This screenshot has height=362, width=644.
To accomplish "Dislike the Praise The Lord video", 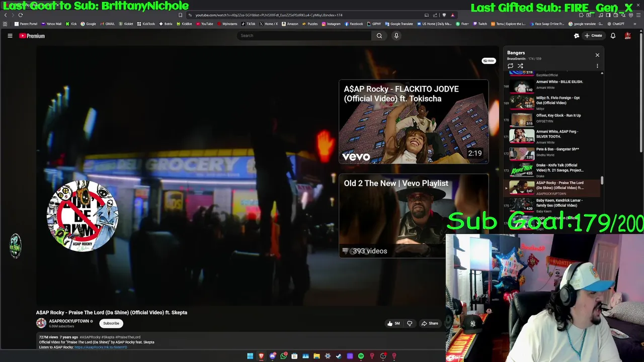I will pyautogui.click(x=409, y=323).
